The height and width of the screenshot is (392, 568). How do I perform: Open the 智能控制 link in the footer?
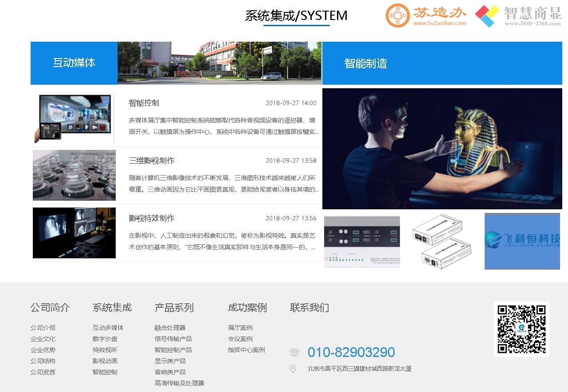[105, 372]
